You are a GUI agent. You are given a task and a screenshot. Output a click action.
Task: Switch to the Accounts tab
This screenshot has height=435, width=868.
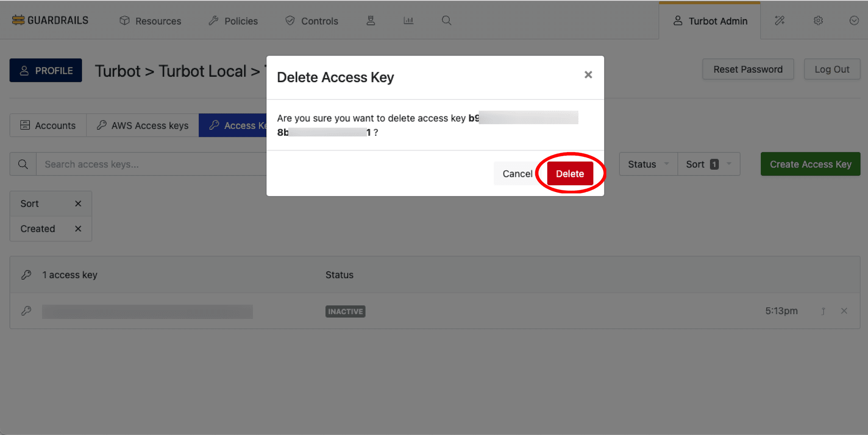(x=48, y=125)
